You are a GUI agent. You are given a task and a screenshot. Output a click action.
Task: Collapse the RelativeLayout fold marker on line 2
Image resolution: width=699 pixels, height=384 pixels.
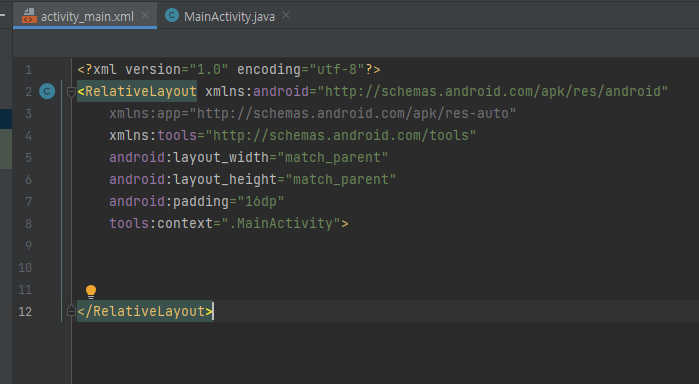click(71, 92)
